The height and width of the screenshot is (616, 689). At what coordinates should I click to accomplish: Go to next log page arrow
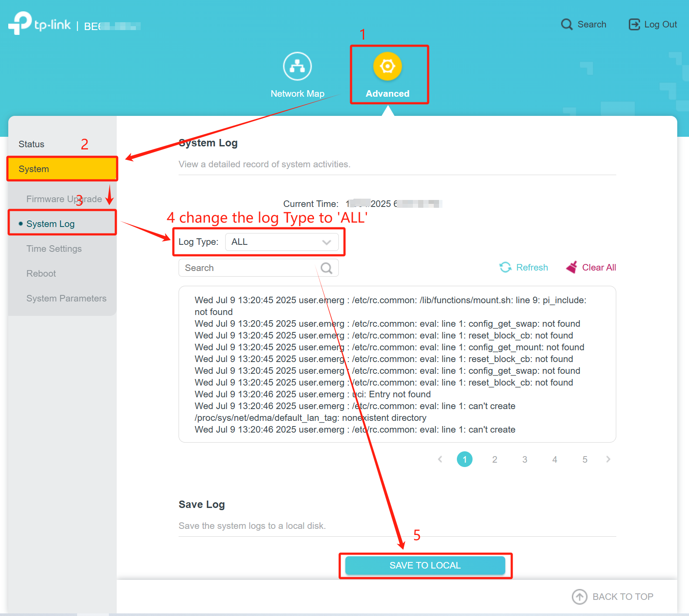click(608, 459)
